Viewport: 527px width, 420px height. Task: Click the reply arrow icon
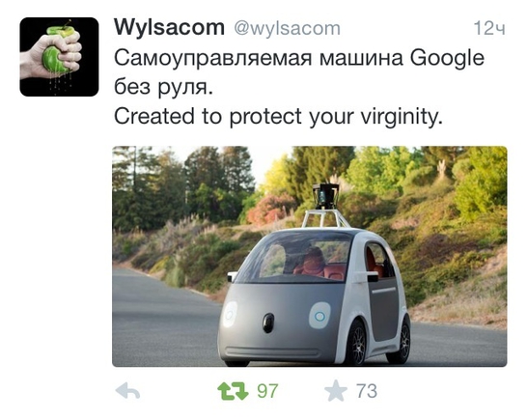coord(127,391)
